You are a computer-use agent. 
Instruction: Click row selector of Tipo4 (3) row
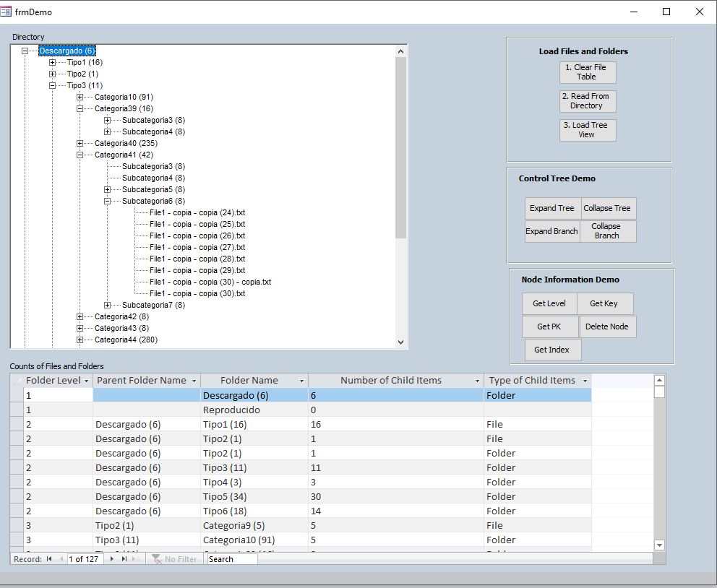point(17,482)
